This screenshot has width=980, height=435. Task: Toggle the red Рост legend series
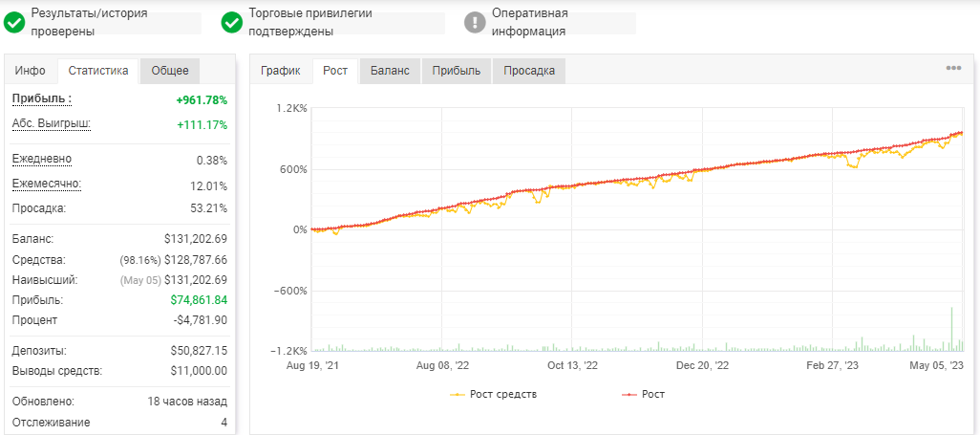[x=644, y=394]
